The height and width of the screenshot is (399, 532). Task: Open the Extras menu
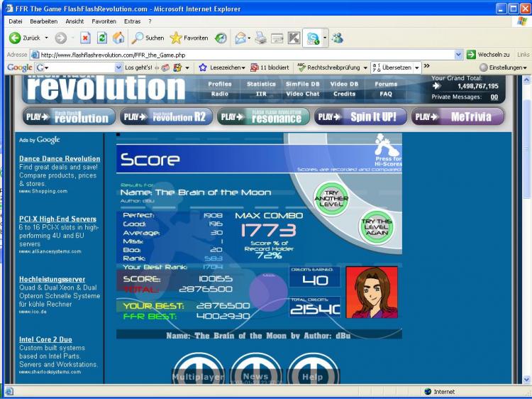131,21
